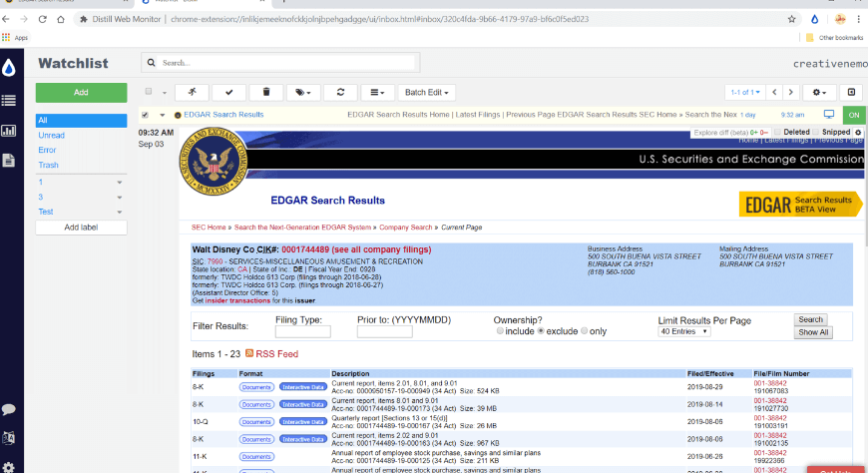The height and width of the screenshot is (473, 868).
Task: Toggle the green ON switch for EDGAR monitor
Action: [854, 115]
